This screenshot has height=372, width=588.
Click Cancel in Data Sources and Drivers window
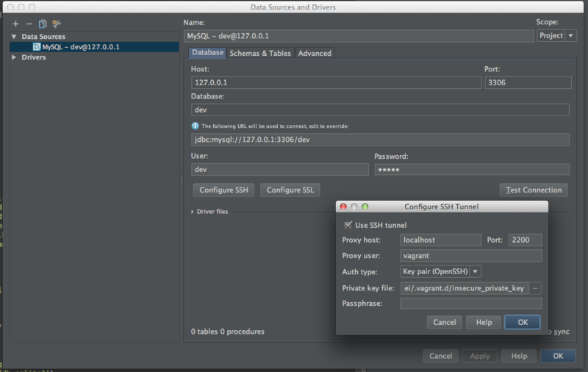440,356
